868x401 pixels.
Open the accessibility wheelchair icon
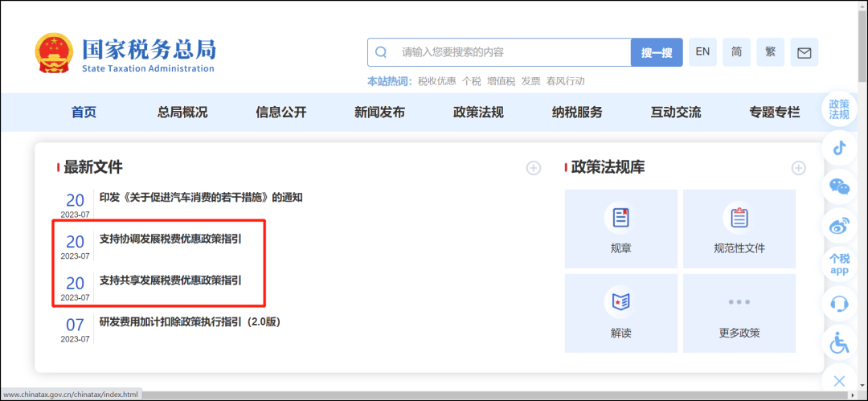[x=840, y=342]
